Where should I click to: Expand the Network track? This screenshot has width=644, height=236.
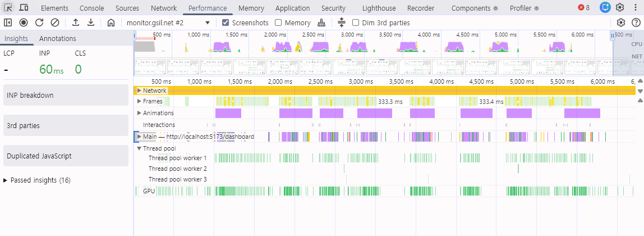(x=139, y=90)
